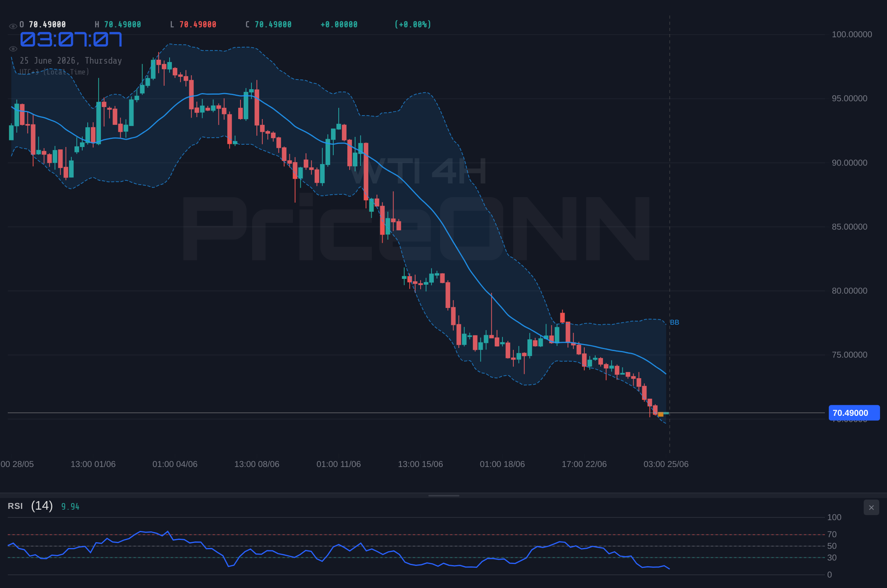Click the RSI value 9.94

(x=70, y=507)
